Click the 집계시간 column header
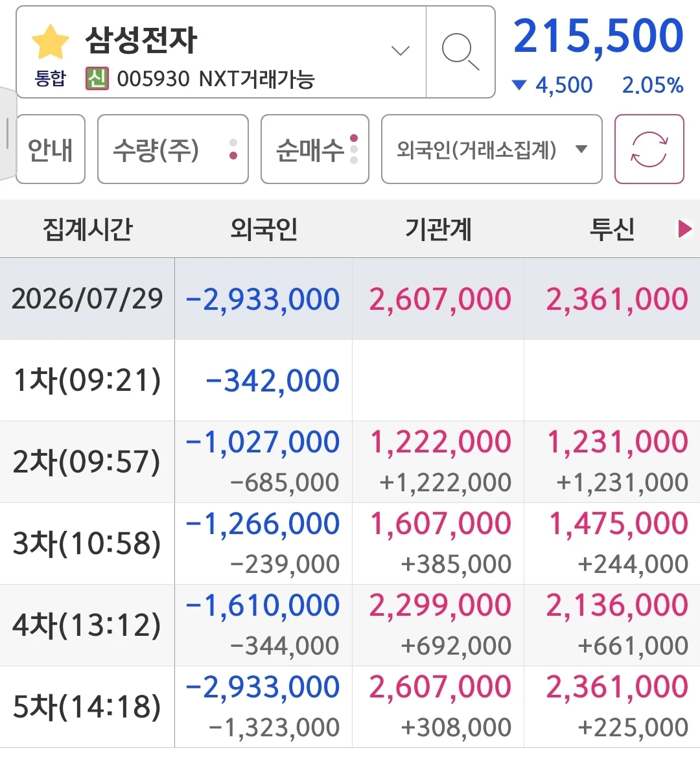The width and height of the screenshot is (700, 759). (87, 229)
